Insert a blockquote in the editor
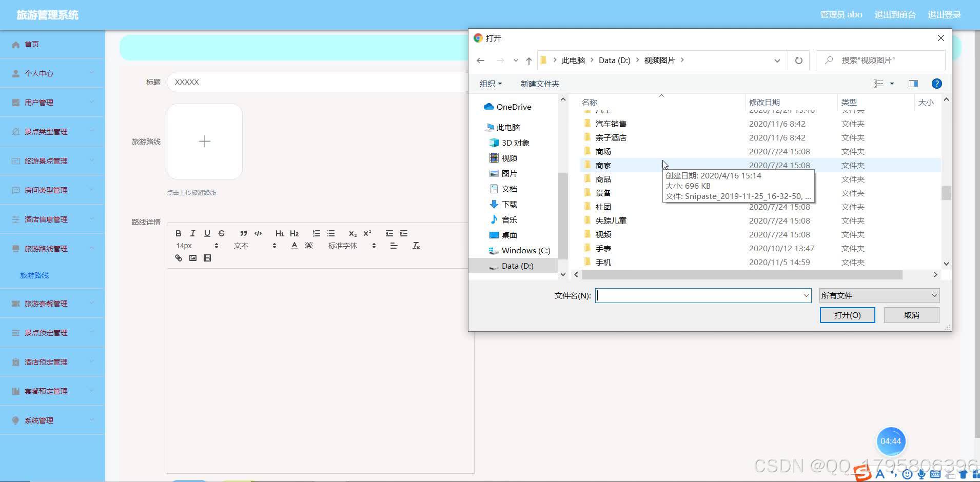Image resolution: width=980 pixels, height=482 pixels. point(244,233)
